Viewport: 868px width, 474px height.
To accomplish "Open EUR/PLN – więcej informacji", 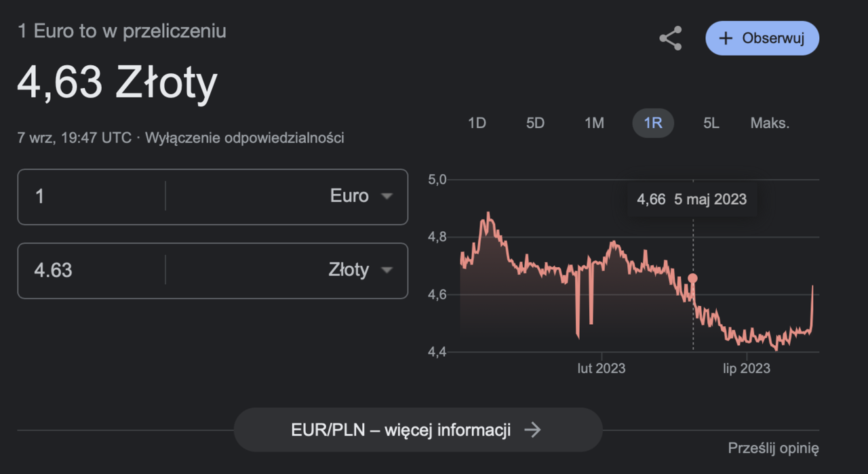I will click(418, 430).
